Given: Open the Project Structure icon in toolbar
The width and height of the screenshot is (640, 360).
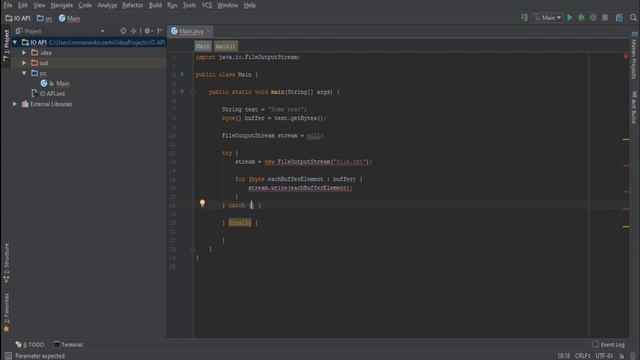Looking at the screenshot, I should [620, 18].
